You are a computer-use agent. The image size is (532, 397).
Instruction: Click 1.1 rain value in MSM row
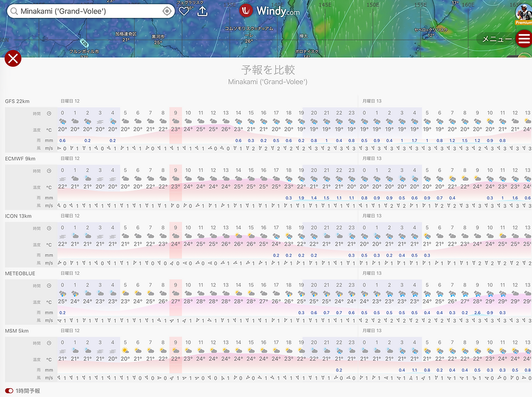click(x=414, y=370)
